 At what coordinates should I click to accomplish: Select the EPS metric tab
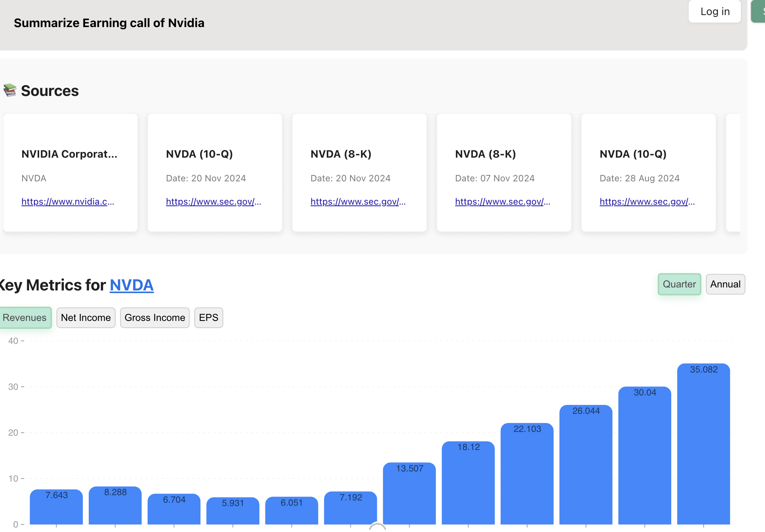click(209, 318)
